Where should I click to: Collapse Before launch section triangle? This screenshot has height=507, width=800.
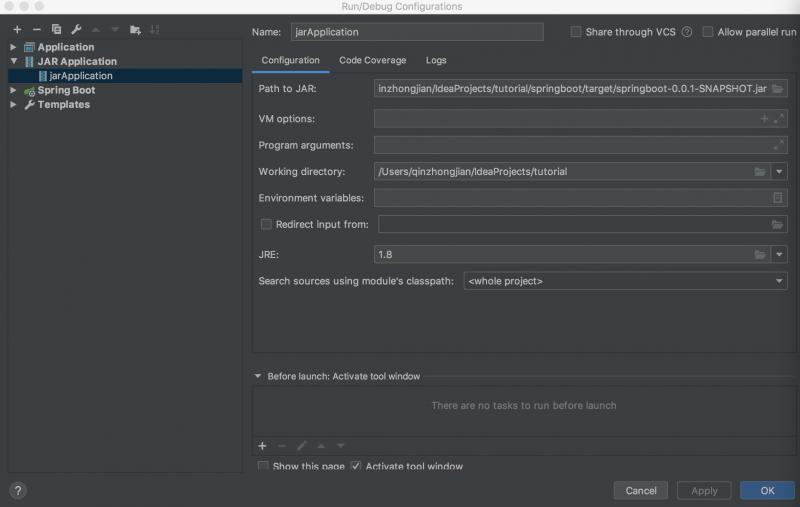[258, 376]
